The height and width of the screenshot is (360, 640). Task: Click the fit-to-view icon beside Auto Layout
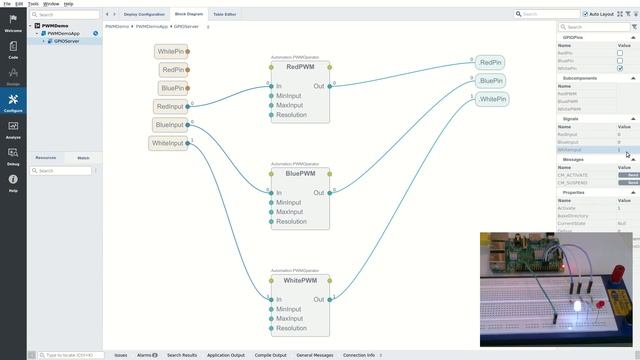(620, 14)
